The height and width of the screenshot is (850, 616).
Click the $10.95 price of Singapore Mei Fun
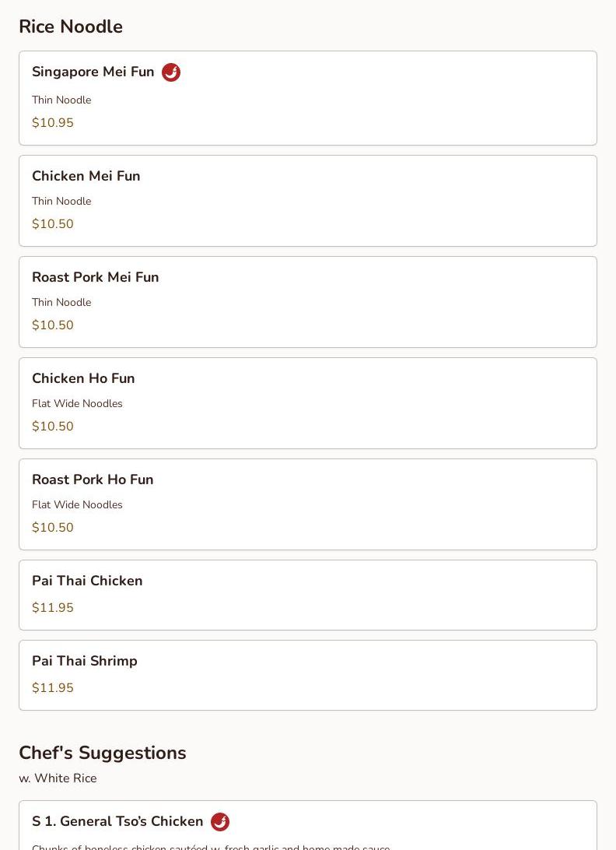pyautogui.click(x=53, y=122)
